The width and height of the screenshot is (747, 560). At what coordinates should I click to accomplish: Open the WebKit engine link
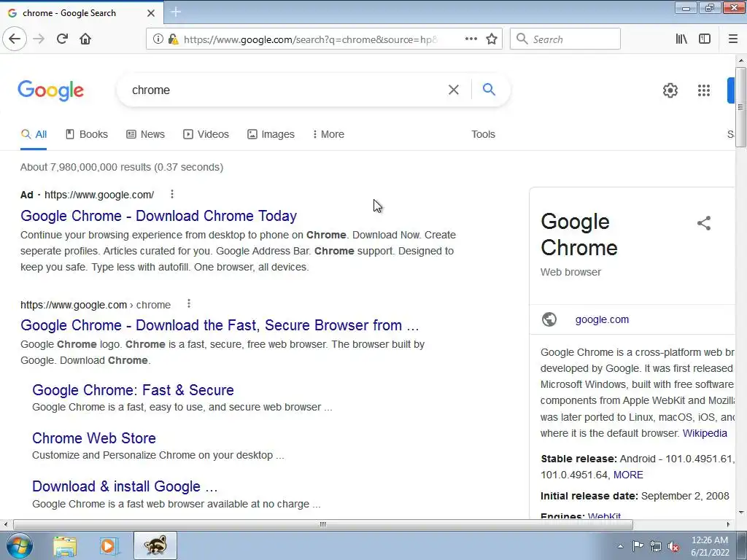[x=604, y=516]
